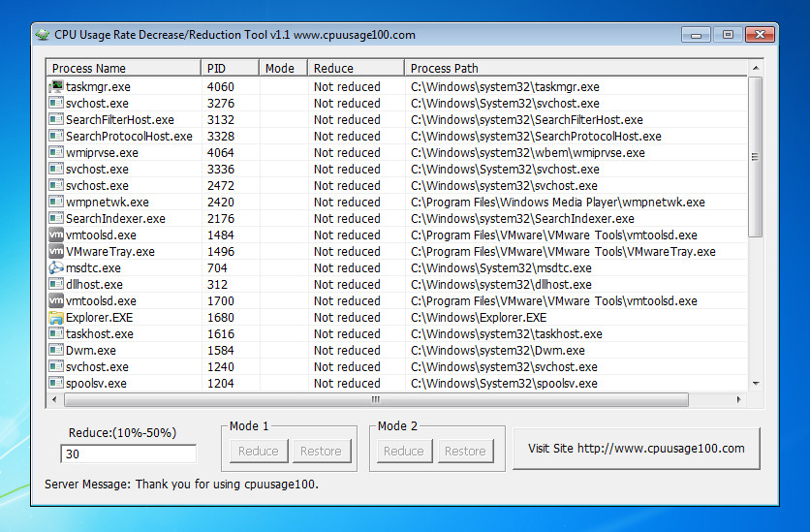Image resolution: width=810 pixels, height=532 pixels.
Task: Click the Reduce column header
Action: [356, 68]
